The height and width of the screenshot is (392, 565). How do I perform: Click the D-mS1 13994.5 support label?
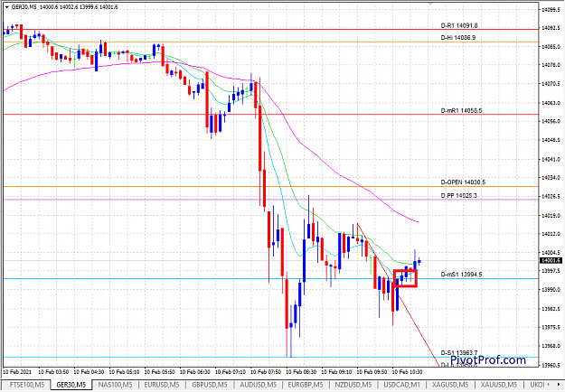(x=461, y=275)
